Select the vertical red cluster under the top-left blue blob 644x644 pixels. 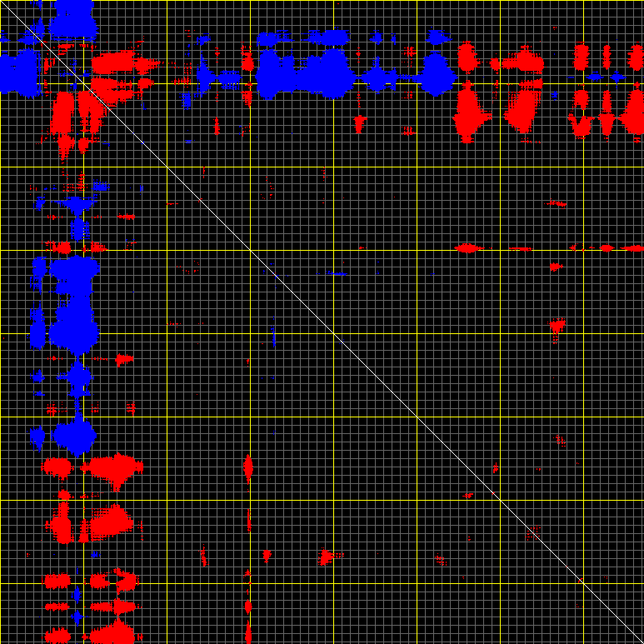point(62,117)
